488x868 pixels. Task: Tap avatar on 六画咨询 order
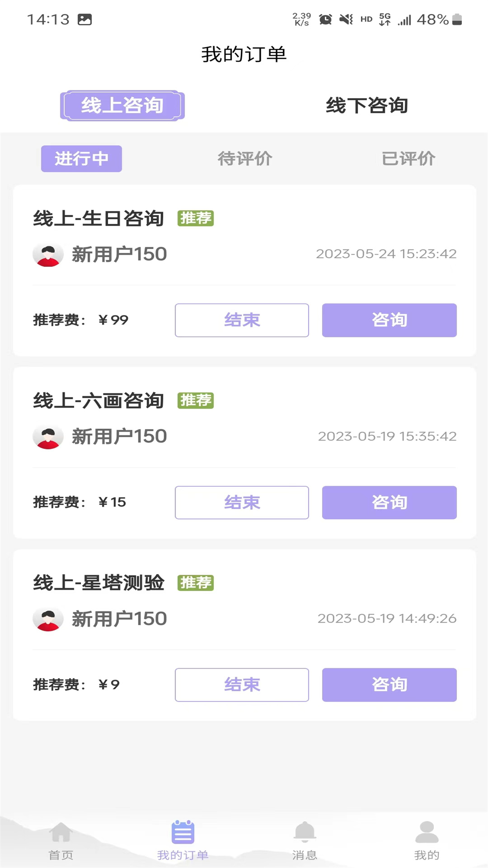(x=48, y=437)
